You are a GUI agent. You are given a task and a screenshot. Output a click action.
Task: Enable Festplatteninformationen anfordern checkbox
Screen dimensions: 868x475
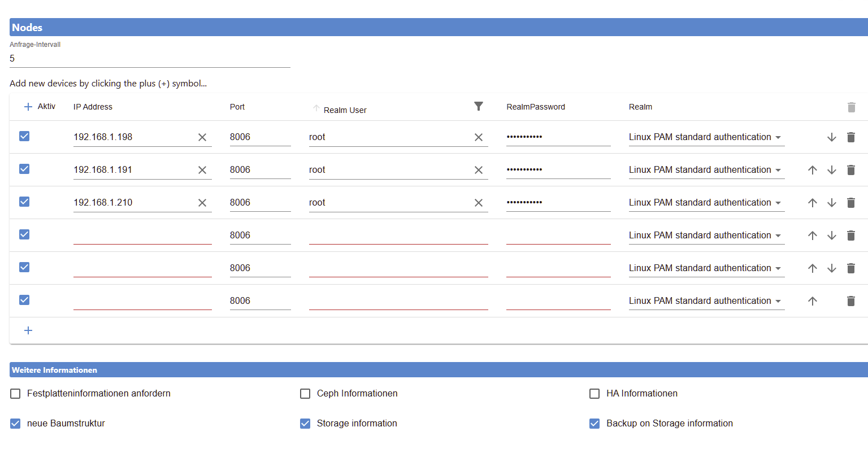tap(15, 394)
